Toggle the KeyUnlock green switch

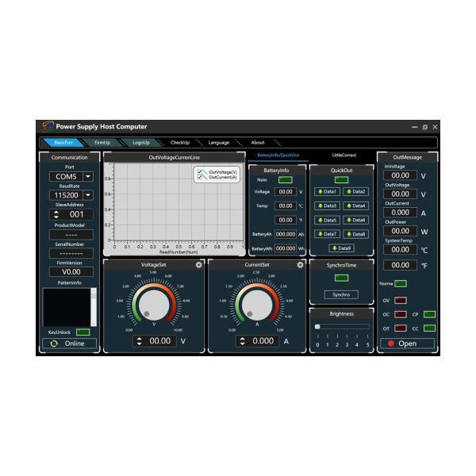click(x=82, y=332)
